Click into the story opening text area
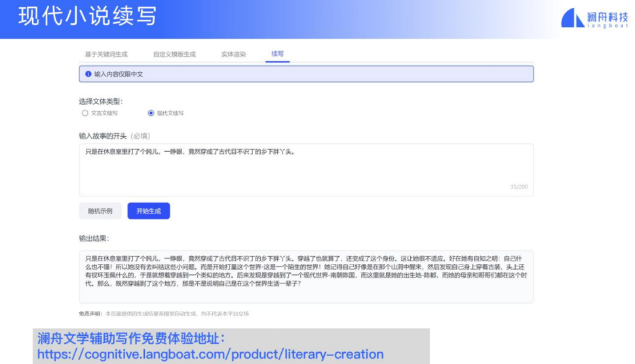 (306, 170)
